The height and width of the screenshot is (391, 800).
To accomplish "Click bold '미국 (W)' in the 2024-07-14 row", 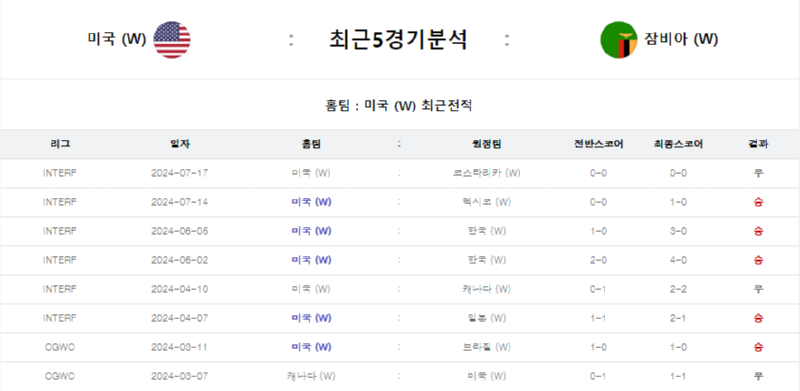I will point(311,202).
